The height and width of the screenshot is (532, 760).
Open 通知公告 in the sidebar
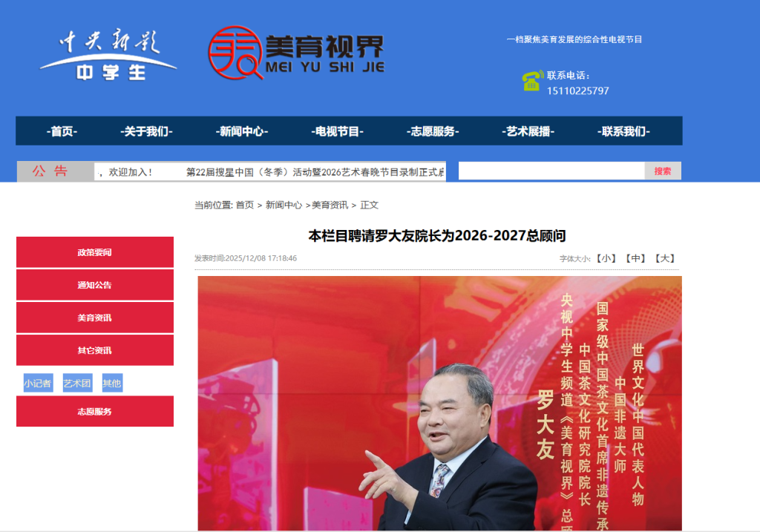pyautogui.click(x=95, y=285)
